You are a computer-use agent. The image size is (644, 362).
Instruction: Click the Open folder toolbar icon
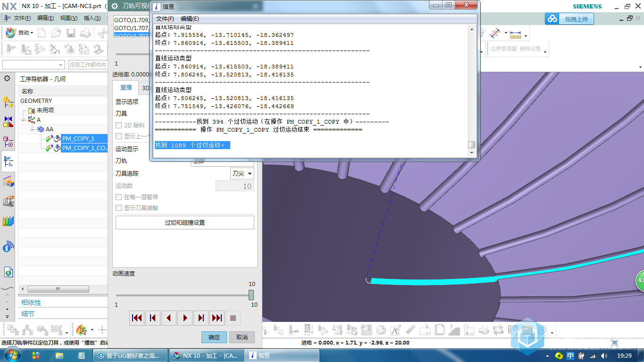56,33
